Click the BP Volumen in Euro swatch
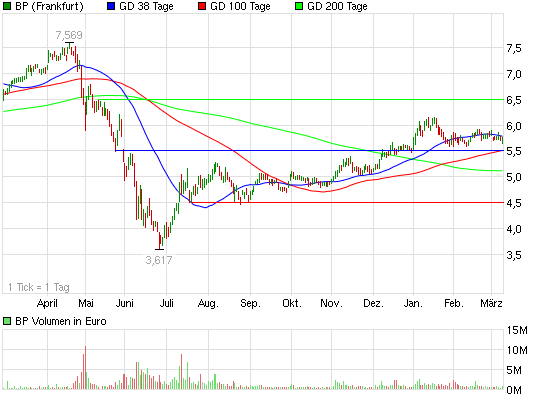Screen dimensions: 535x396 click(7, 321)
